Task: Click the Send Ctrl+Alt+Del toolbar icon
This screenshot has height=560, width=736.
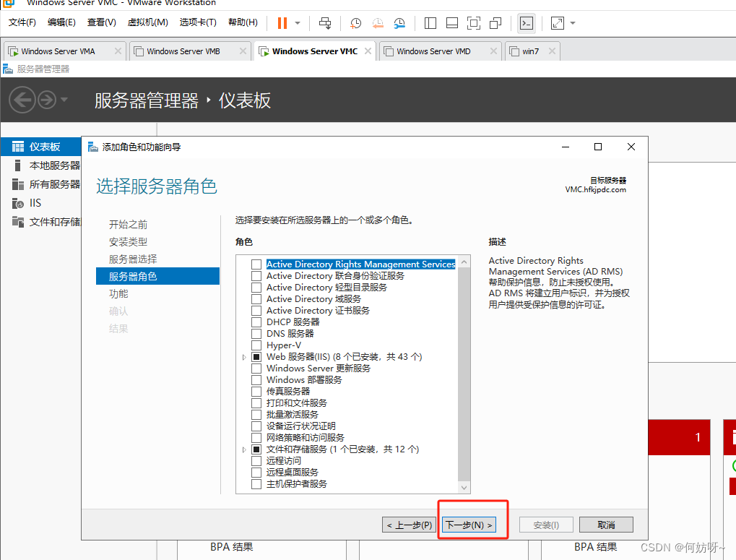Action: (325, 23)
